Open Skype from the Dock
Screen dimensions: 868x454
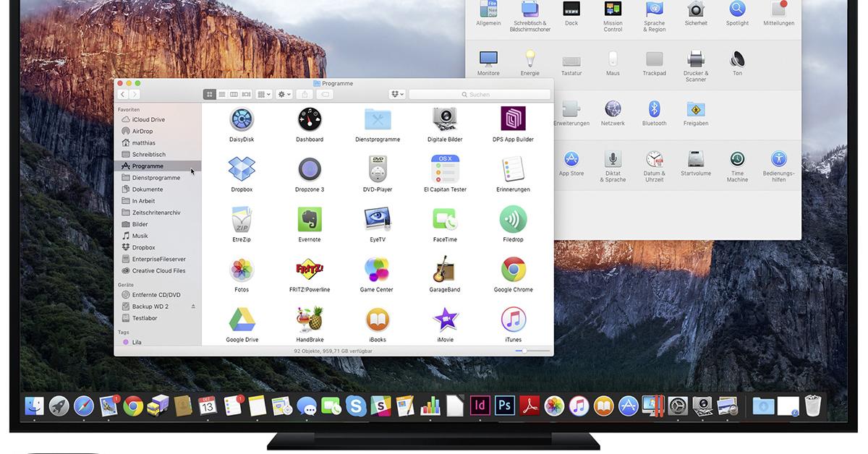(x=355, y=406)
